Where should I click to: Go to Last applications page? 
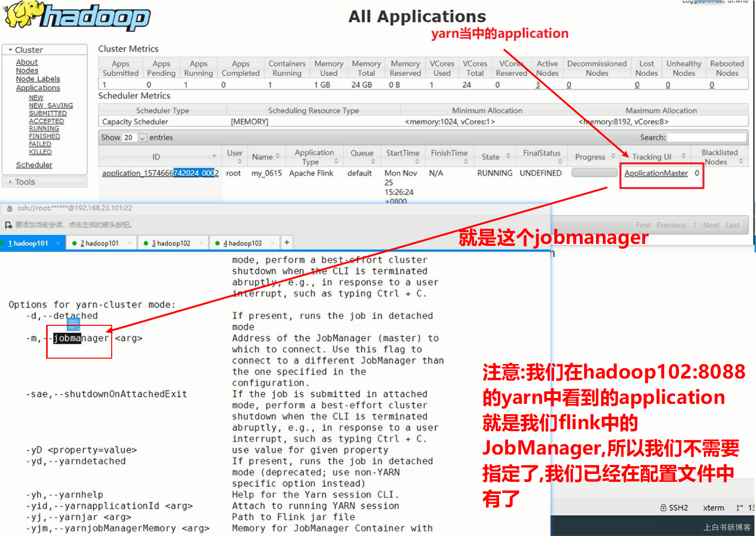[732, 225]
